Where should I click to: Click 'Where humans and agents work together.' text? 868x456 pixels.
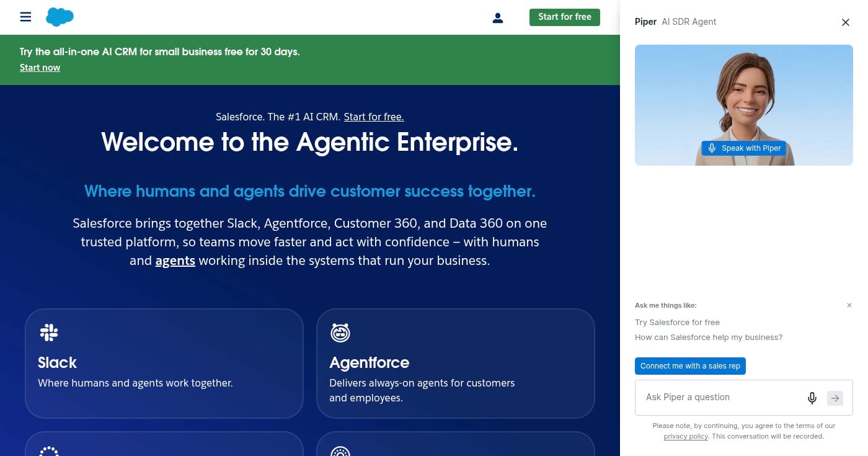[x=135, y=383]
